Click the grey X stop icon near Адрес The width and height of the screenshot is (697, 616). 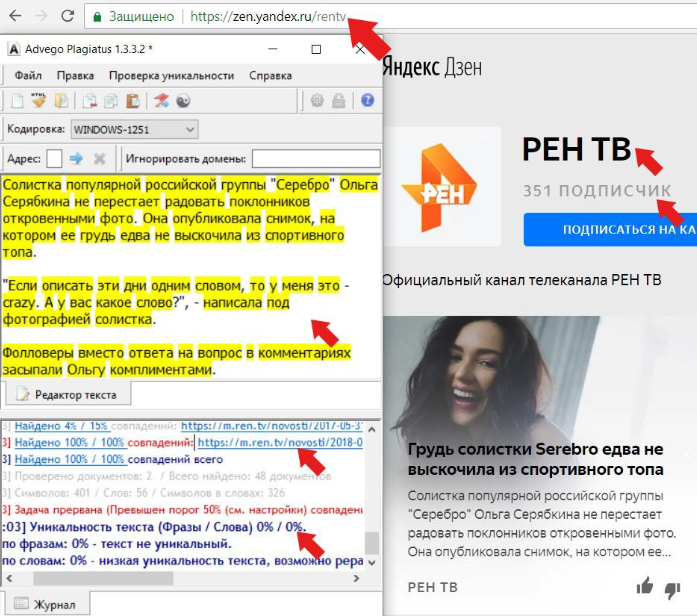coord(100,158)
